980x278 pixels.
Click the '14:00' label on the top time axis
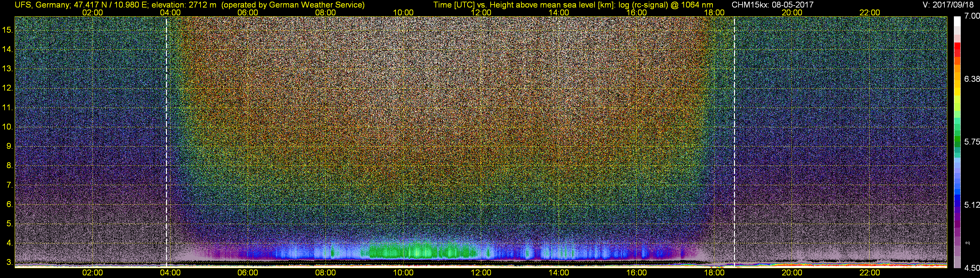[x=559, y=12]
